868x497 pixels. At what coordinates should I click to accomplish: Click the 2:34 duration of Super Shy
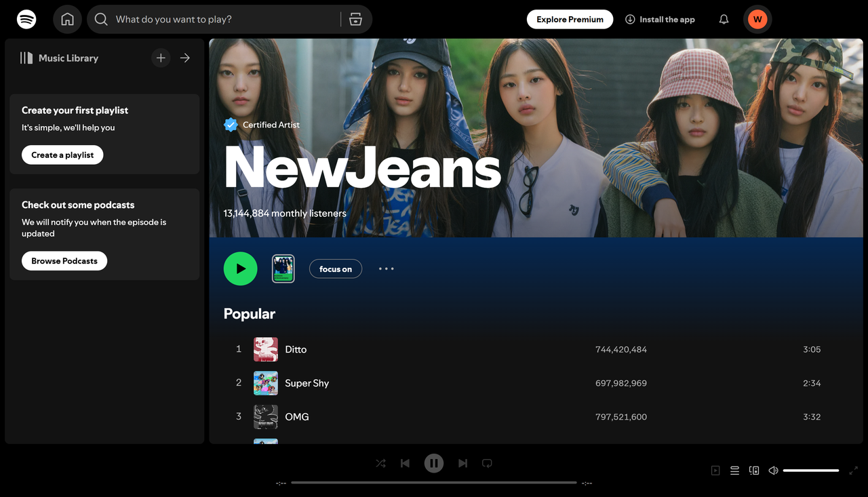click(x=812, y=383)
